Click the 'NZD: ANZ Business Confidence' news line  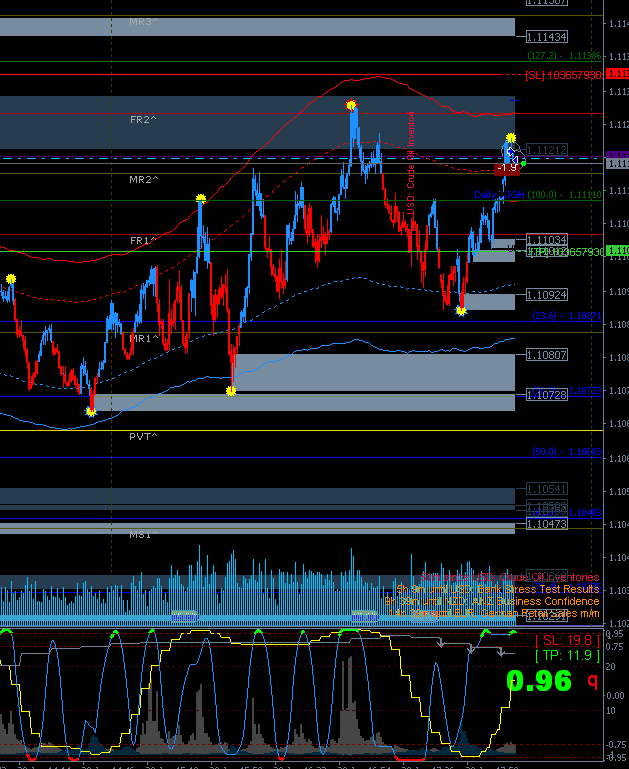492,601
